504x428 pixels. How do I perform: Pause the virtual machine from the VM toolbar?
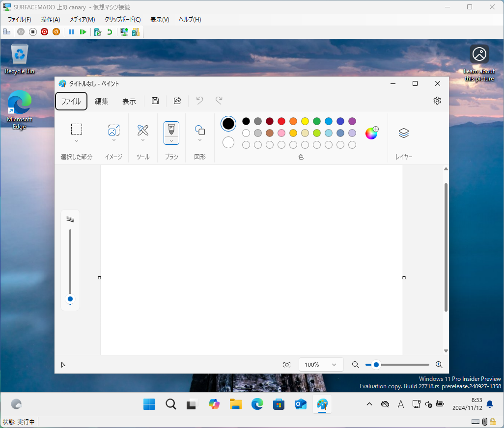tap(71, 31)
